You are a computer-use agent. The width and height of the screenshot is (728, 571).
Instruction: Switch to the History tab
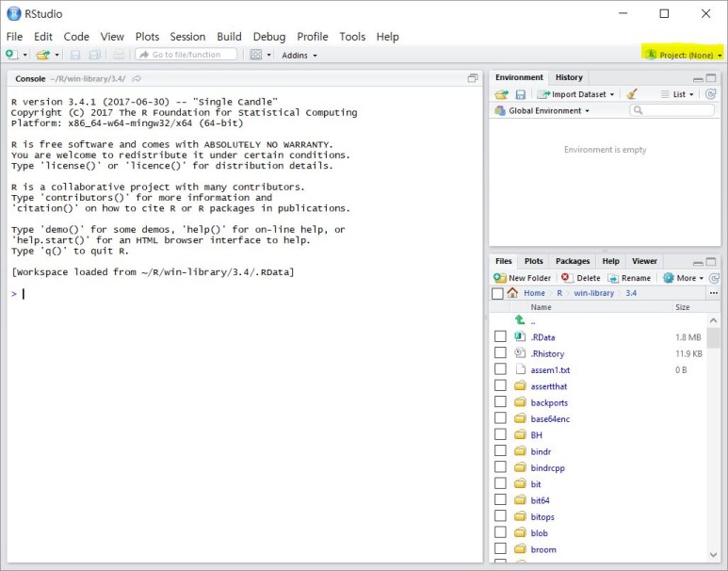pyautogui.click(x=569, y=77)
